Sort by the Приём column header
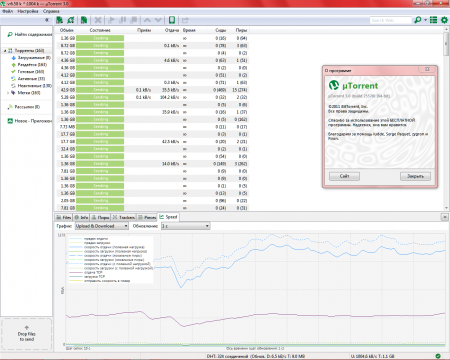This screenshot has width=450, height=360. coord(144,30)
